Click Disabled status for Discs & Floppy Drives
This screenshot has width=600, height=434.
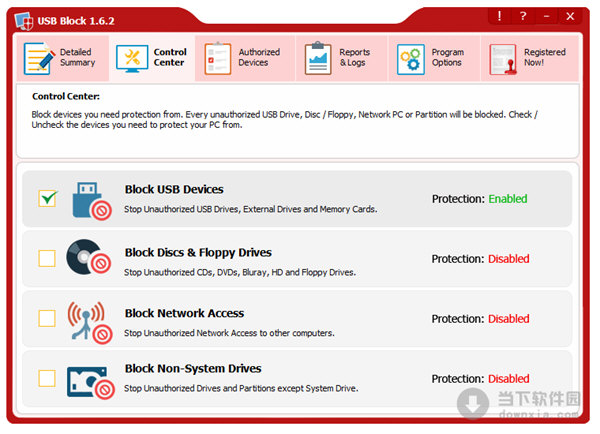coord(509,259)
